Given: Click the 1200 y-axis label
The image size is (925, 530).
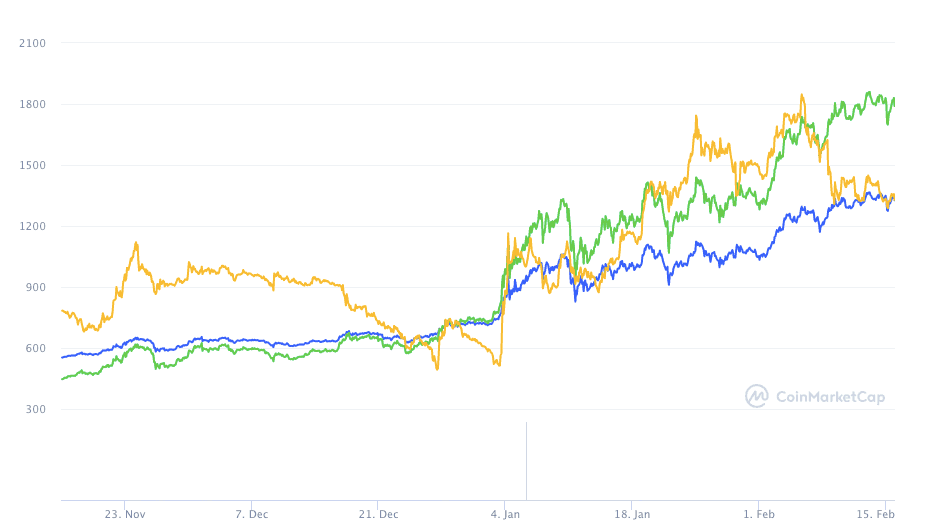Looking at the screenshot, I should (x=33, y=226).
